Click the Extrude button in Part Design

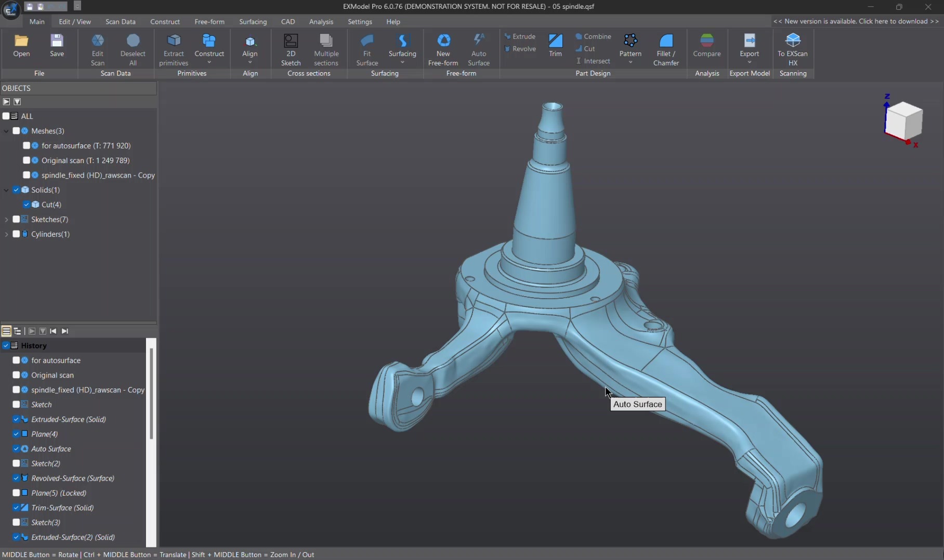(x=520, y=36)
